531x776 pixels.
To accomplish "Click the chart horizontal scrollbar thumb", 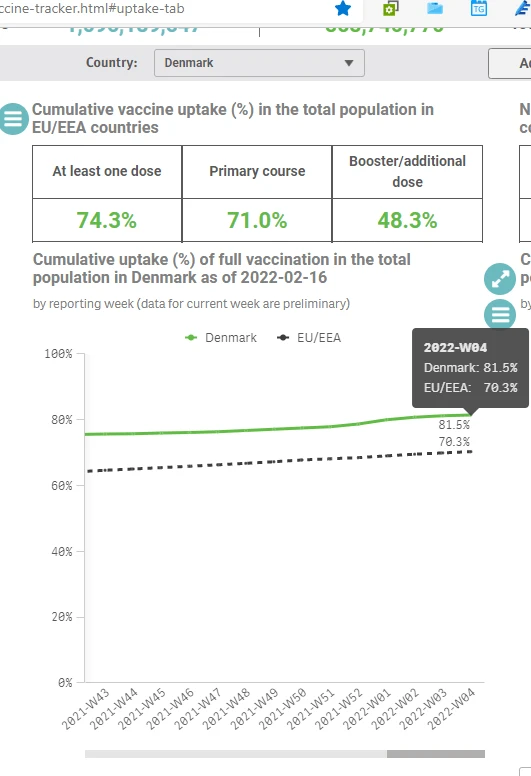I will point(435,754).
